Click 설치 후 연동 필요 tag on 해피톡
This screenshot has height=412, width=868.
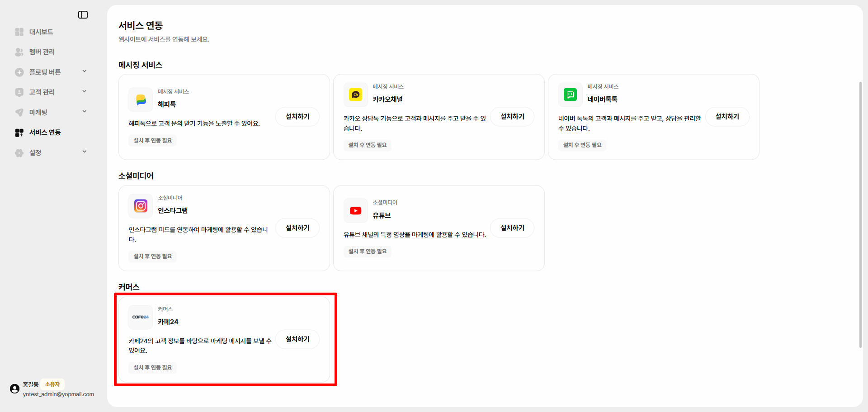click(x=153, y=141)
